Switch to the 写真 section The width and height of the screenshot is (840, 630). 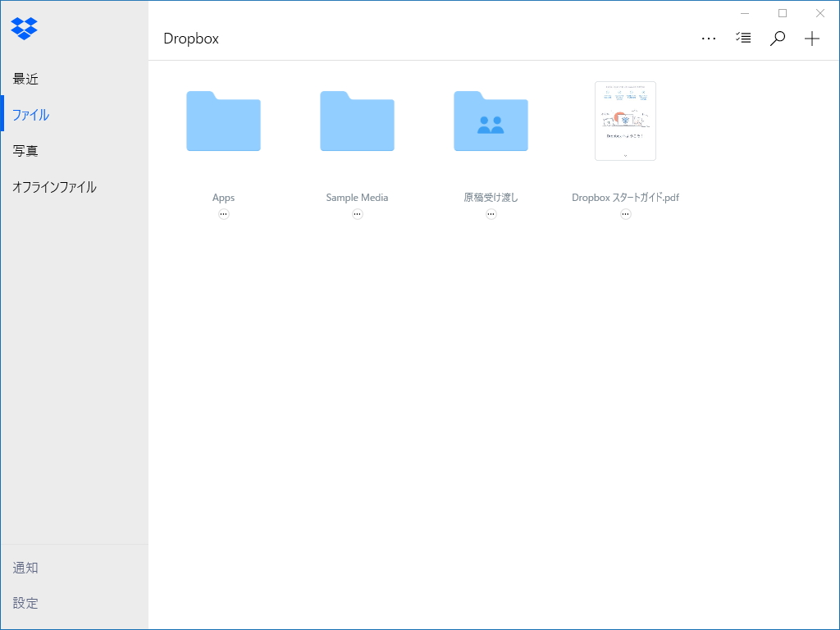point(25,151)
